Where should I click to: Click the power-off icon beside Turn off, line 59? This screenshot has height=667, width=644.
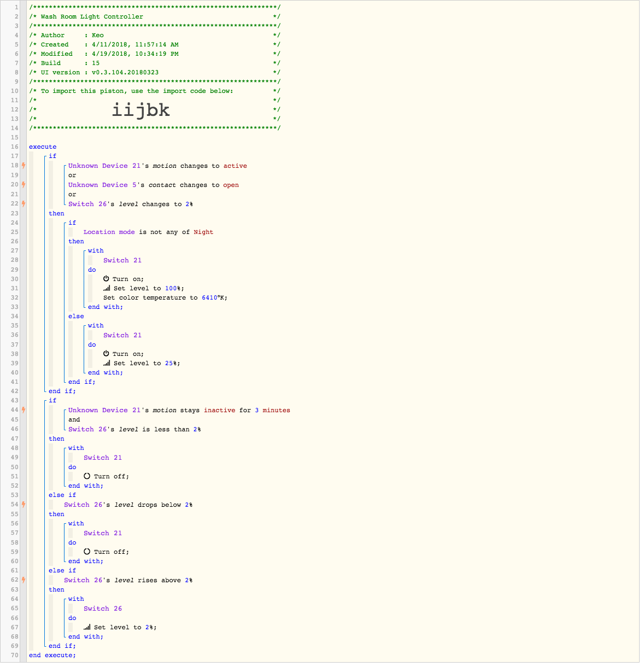pos(87,552)
